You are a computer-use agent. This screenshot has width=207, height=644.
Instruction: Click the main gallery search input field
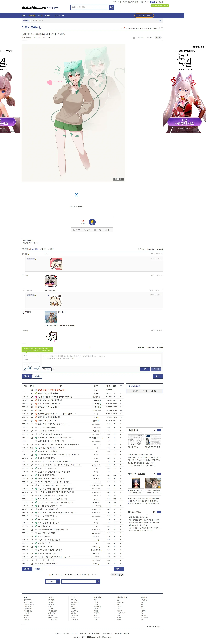click(x=90, y=7)
